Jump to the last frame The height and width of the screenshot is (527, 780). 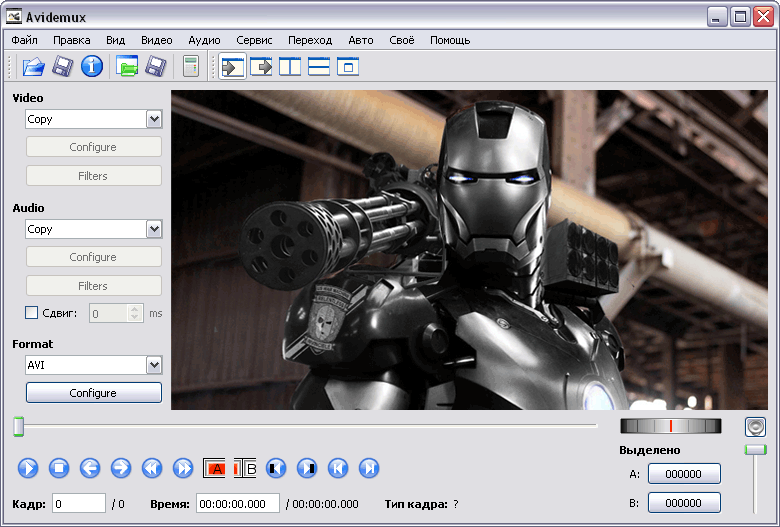point(369,467)
